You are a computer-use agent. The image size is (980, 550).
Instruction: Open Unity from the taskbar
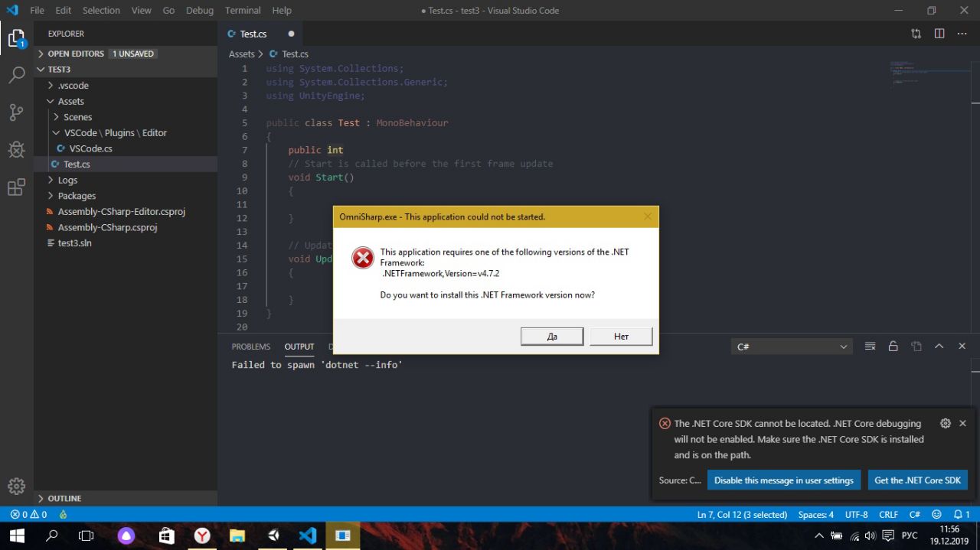coord(273,535)
